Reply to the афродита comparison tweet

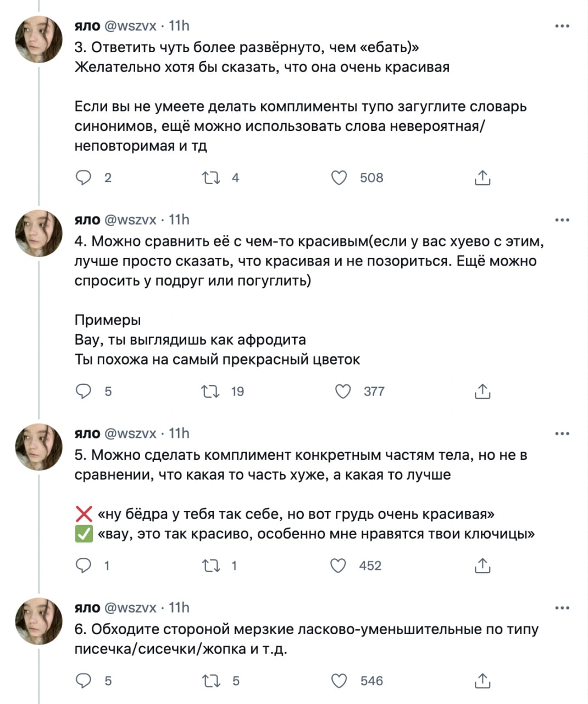84,391
